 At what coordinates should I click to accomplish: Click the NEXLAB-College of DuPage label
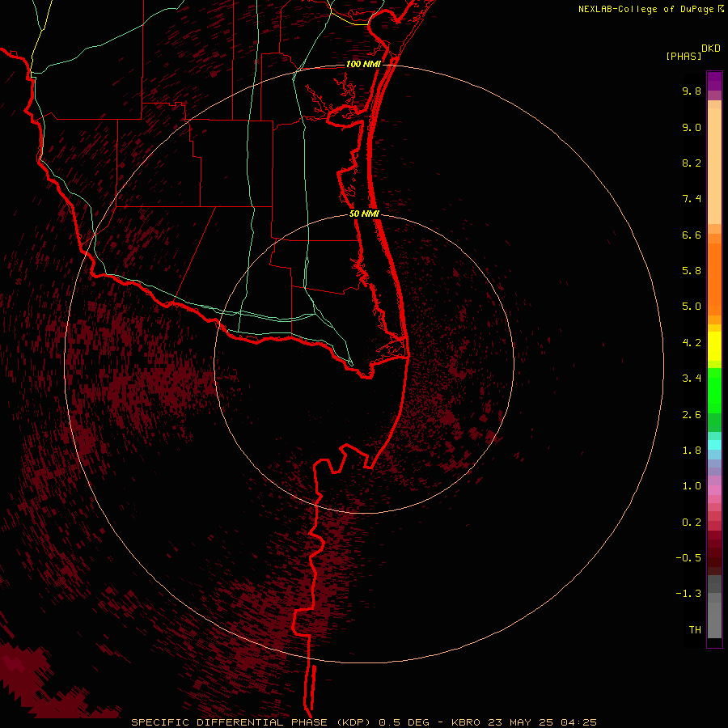tap(645, 9)
